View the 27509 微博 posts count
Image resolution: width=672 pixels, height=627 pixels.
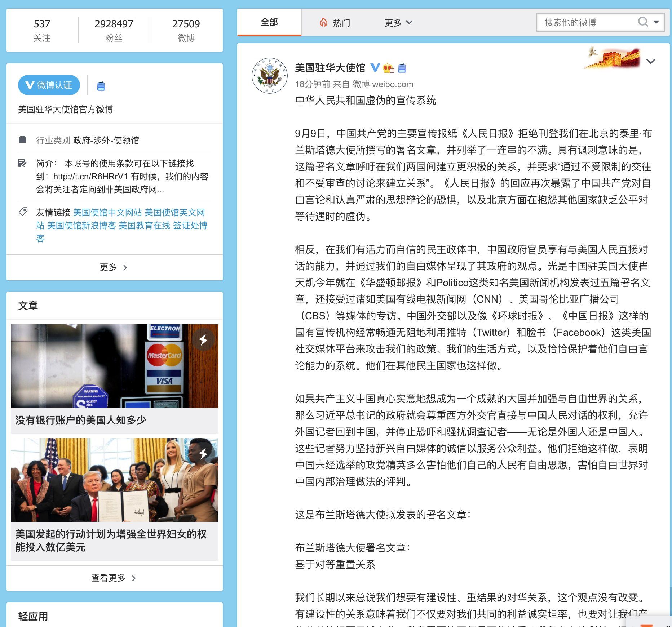point(186,30)
